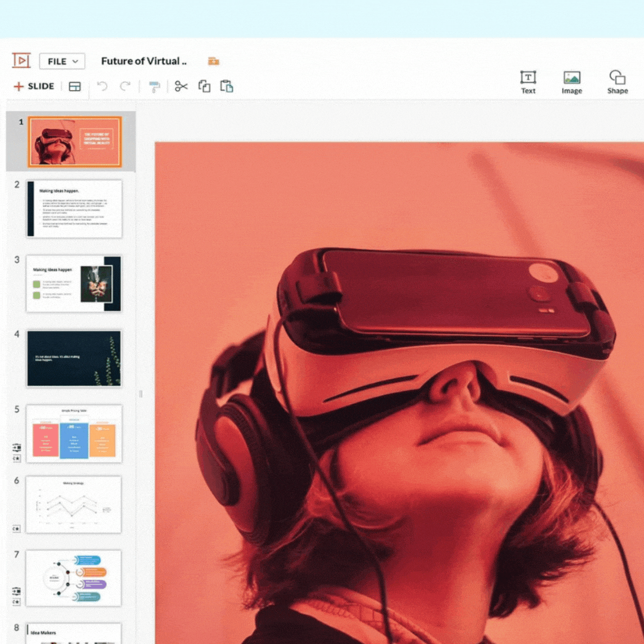Click the animation star icon beside slide 7

(17, 602)
